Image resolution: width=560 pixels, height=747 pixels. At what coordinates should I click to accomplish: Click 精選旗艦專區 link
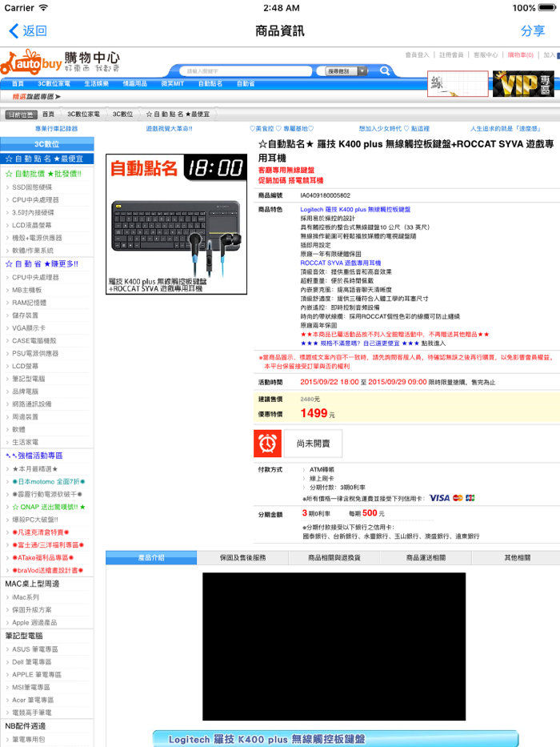point(37,97)
